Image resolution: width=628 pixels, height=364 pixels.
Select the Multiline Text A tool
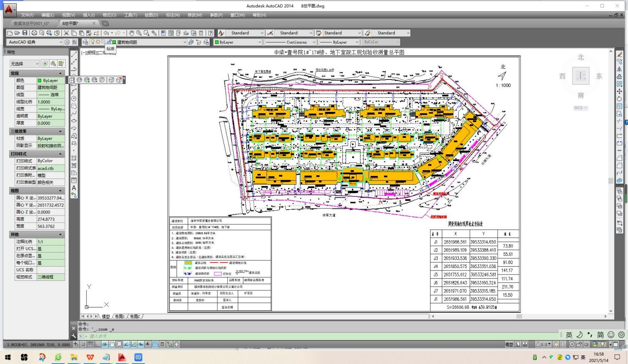[x=74, y=188]
